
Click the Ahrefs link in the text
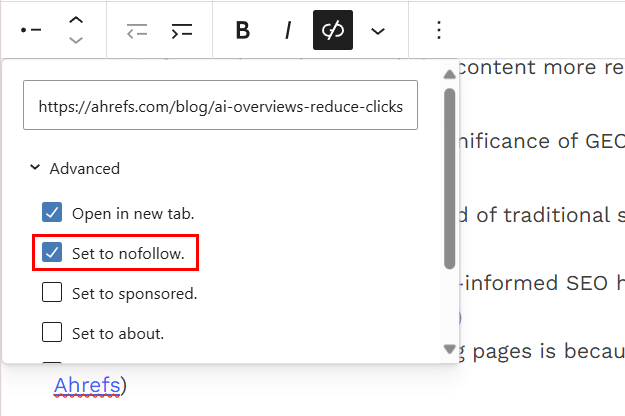[x=87, y=385]
